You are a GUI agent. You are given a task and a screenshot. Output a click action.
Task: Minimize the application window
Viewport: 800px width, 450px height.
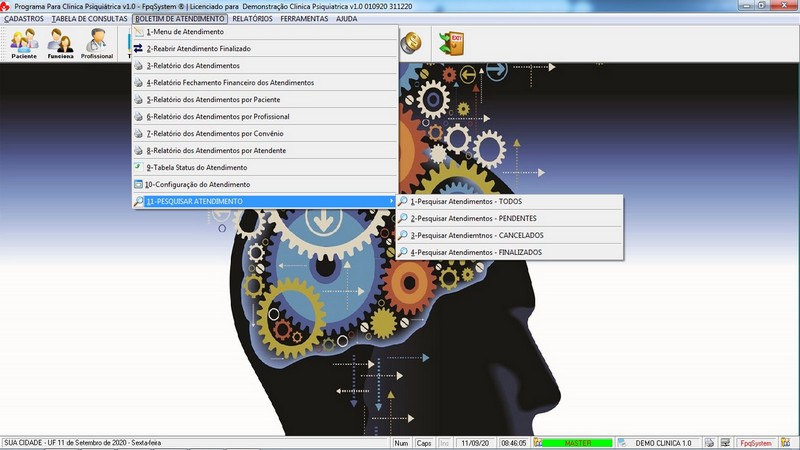746,5
